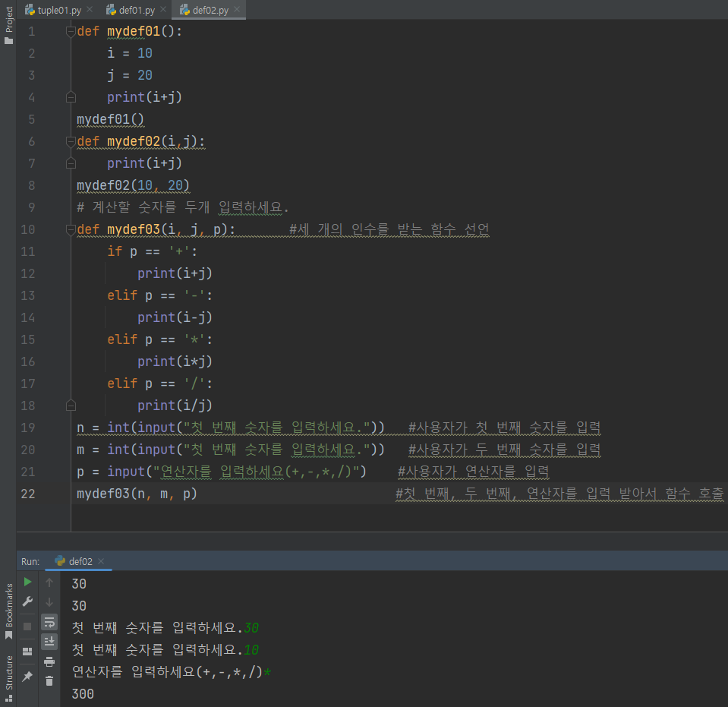This screenshot has width=728, height=707.
Task: Open the Bookmarks tool window
Action: pyautogui.click(x=9, y=611)
